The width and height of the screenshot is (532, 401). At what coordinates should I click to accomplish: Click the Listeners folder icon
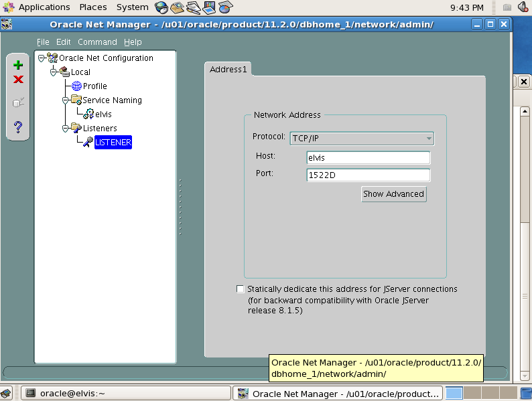click(76, 128)
